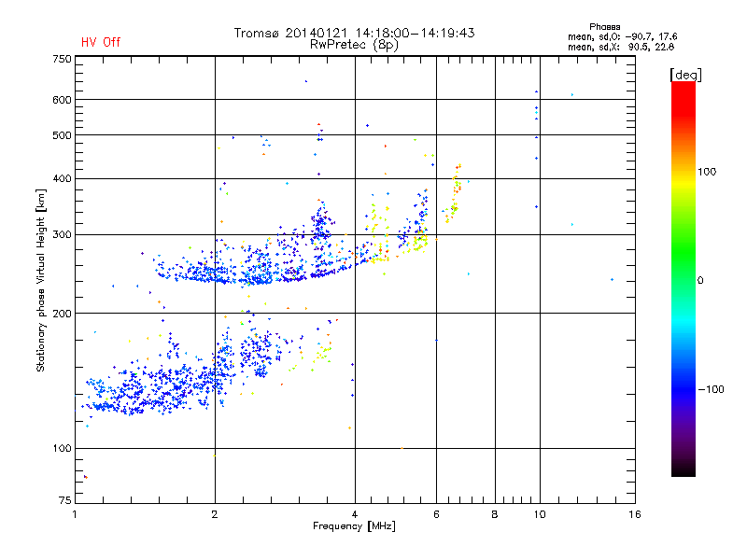Click the red "HV Off" status text

(x=101, y=42)
